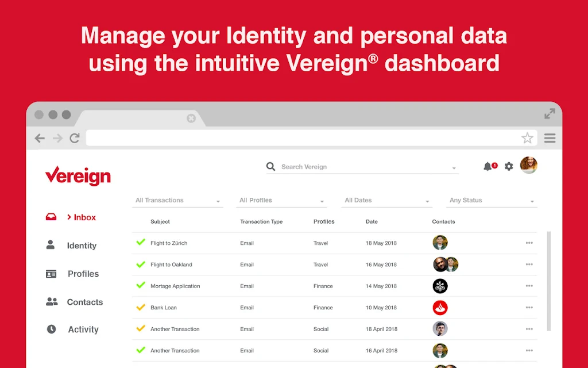Screen dimensions: 588x368
Task: Go back with browser back arrow
Action: [40, 138]
